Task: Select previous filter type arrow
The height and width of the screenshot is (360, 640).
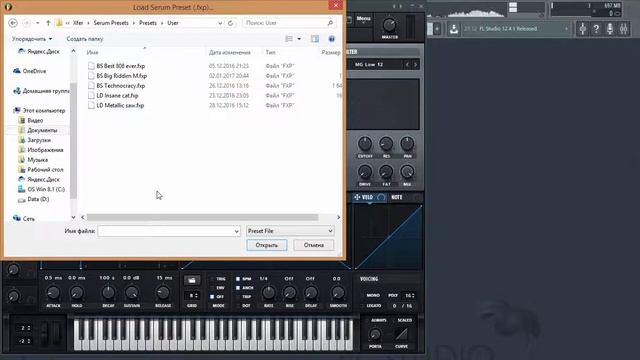Action: tap(407, 64)
